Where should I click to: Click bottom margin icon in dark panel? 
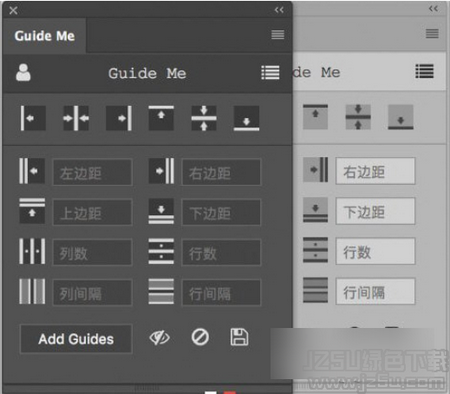pyautogui.click(x=161, y=211)
